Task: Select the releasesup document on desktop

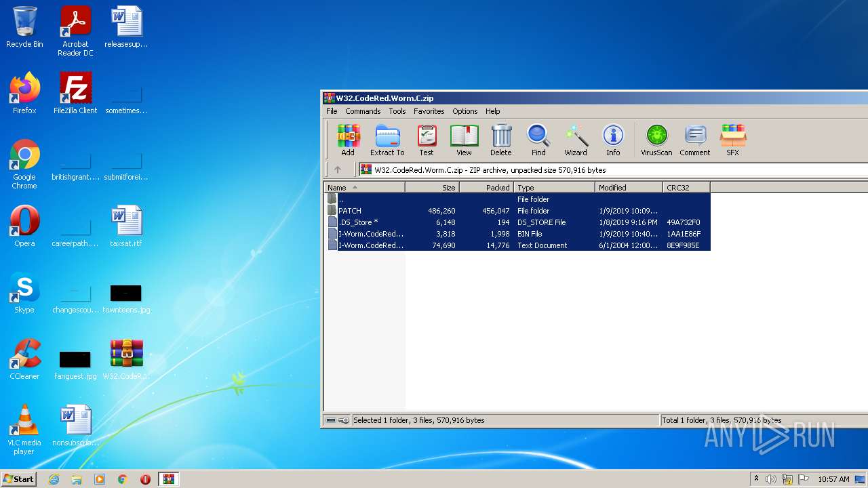Action: click(126, 27)
